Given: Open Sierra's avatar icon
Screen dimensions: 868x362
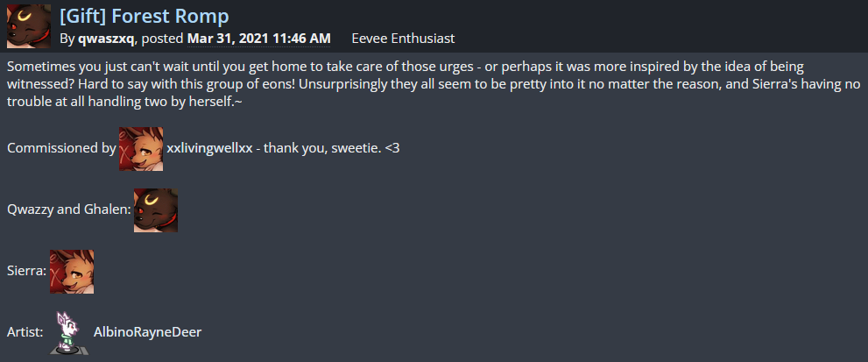Looking at the screenshot, I should click(x=72, y=272).
